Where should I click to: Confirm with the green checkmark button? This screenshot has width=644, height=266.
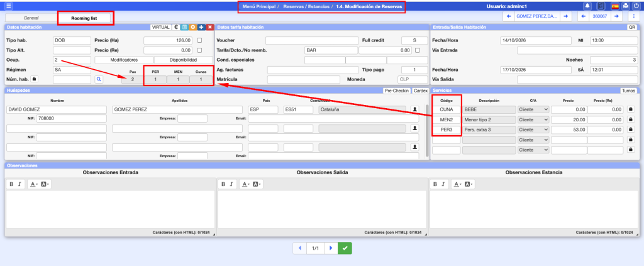click(345, 248)
